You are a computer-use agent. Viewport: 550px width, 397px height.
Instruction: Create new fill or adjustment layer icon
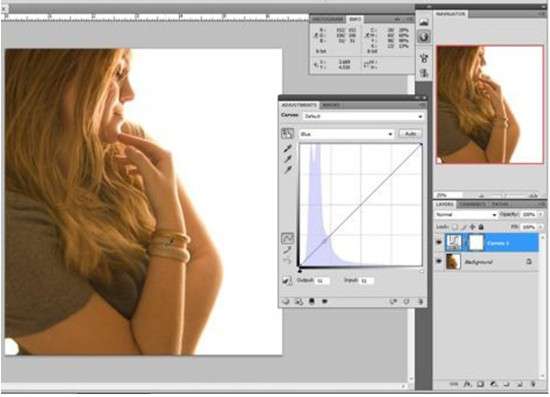click(x=493, y=384)
